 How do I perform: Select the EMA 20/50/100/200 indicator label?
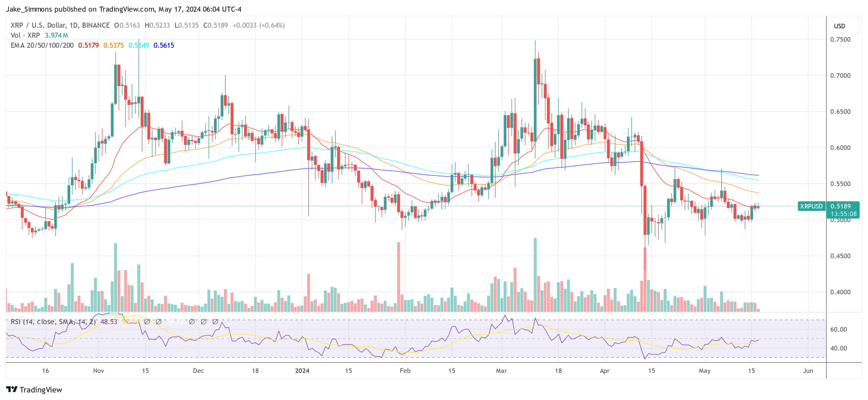coord(42,45)
